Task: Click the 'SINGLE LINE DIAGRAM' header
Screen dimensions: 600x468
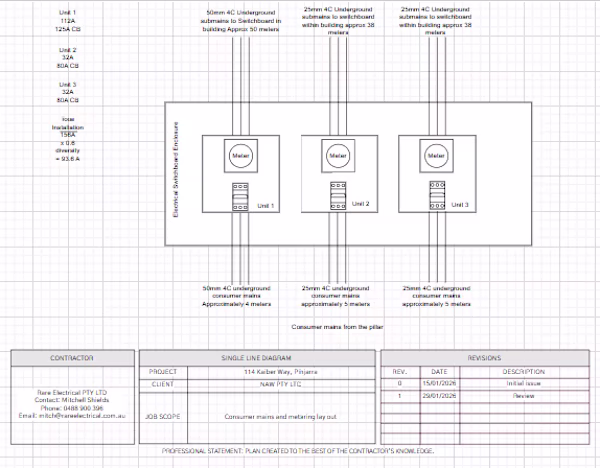Action: [257, 358]
